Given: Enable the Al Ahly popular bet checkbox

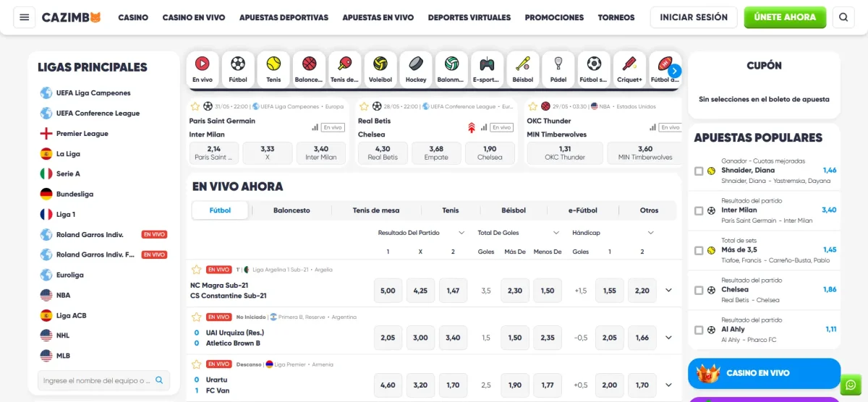Looking at the screenshot, I should pyautogui.click(x=699, y=330).
